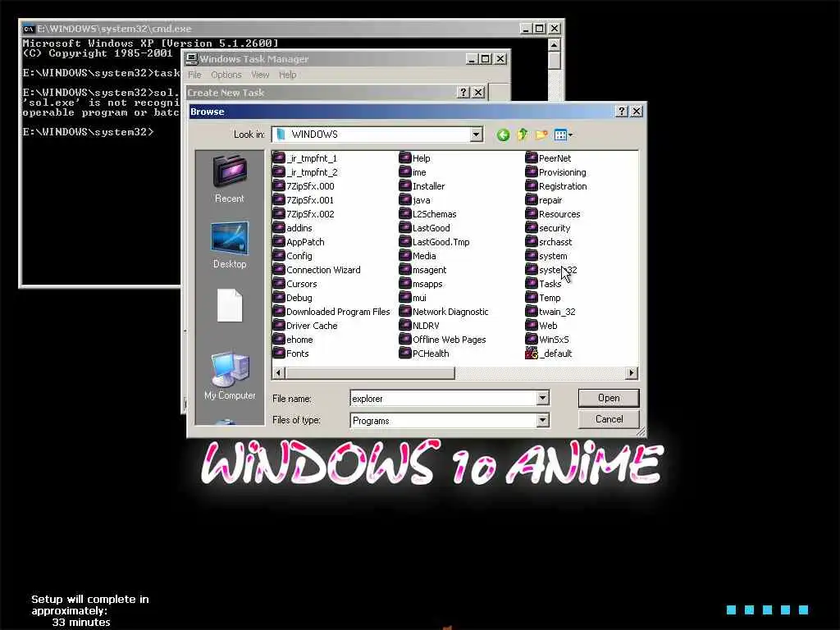
Task: Select the AppPatch folder
Action: point(299,242)
